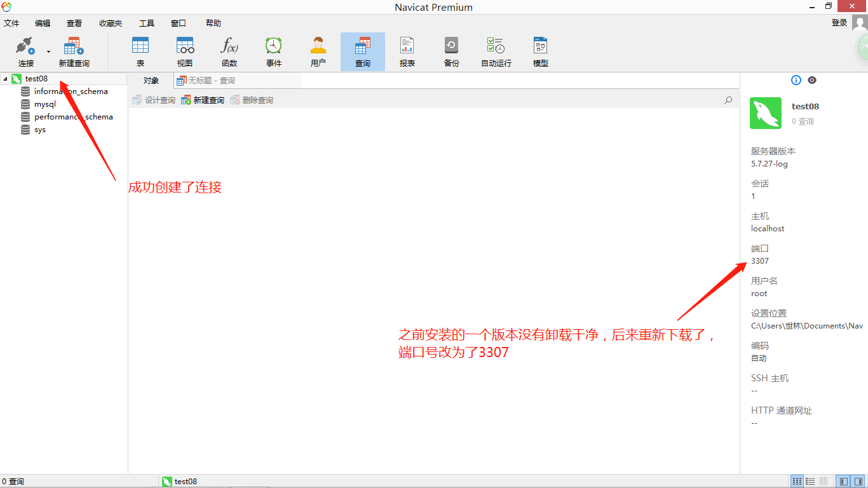Open 自动运行 (Automation) from toolbar
Viewport: 868px width, 488px height.
496,51
